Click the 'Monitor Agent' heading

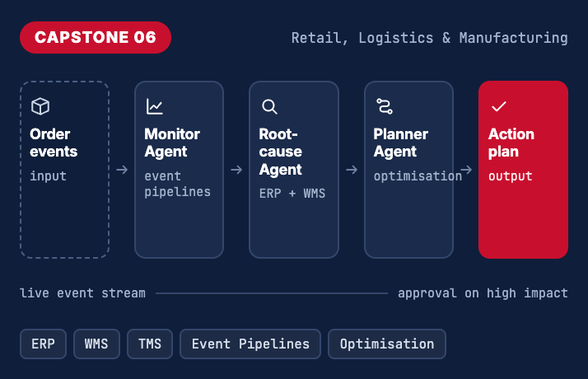(x=172, y=143)
